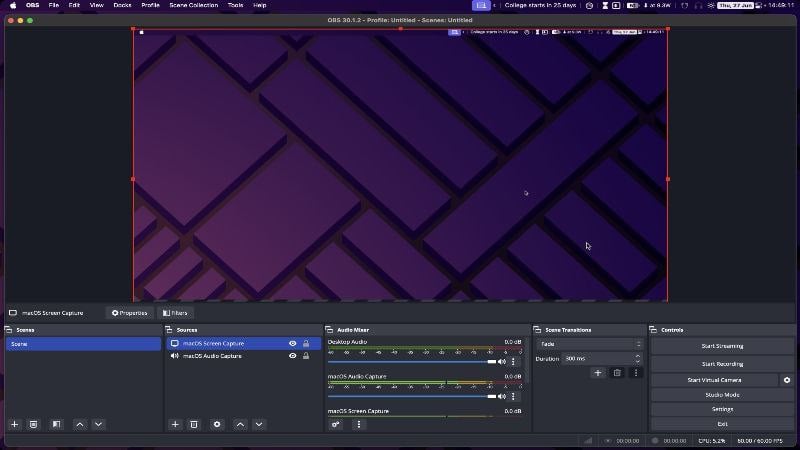The height and width of the screenshot is (450, 800).
Task: Open Desktop Audio three-dot options menu
Action: click(x=513, y=362)
